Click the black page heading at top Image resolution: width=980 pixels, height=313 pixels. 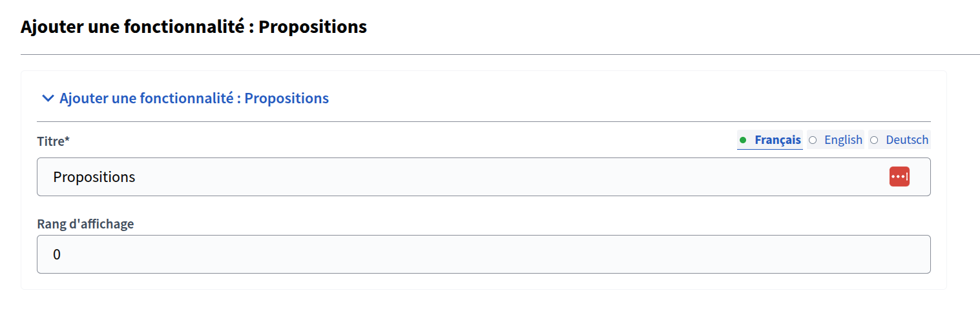coord(194,27)
